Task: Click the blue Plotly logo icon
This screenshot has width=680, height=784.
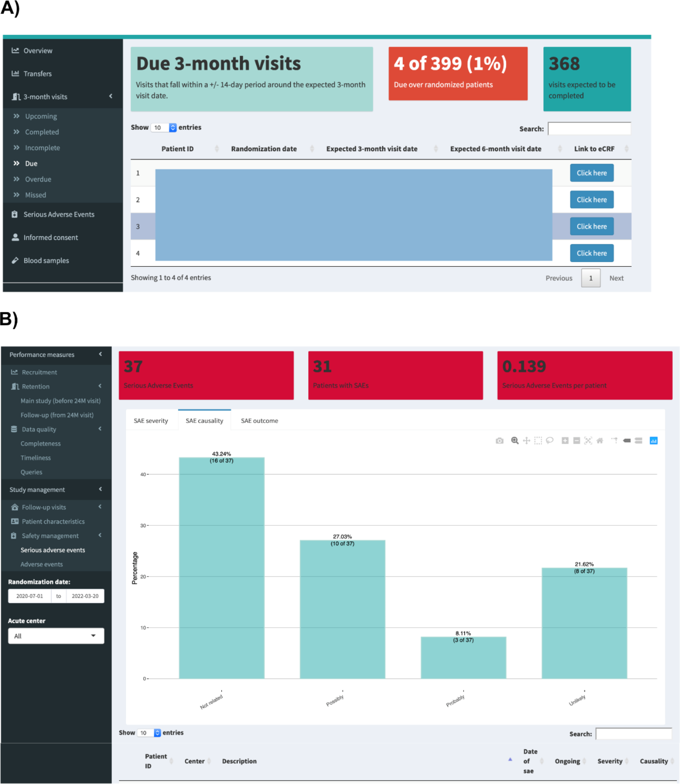Action: tap(654, 440)
